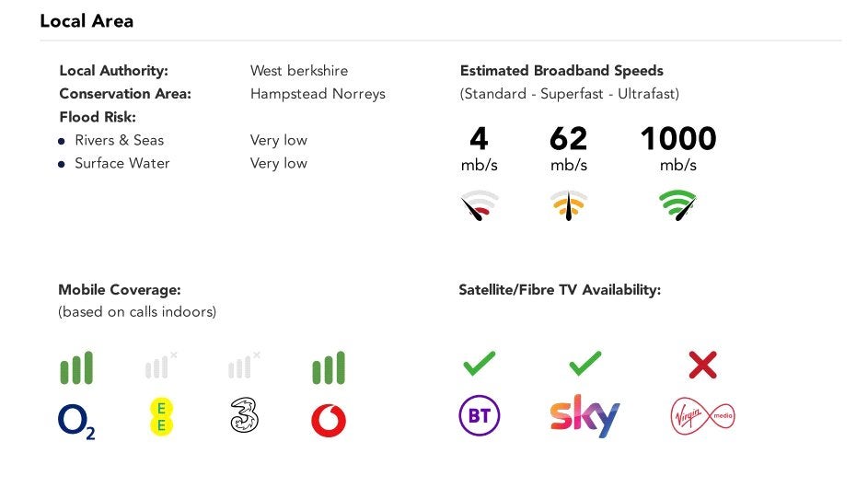Select the Three network logo
Image resolution: width=868 pixels, height=488 pixels.
(x=244, y=415)
